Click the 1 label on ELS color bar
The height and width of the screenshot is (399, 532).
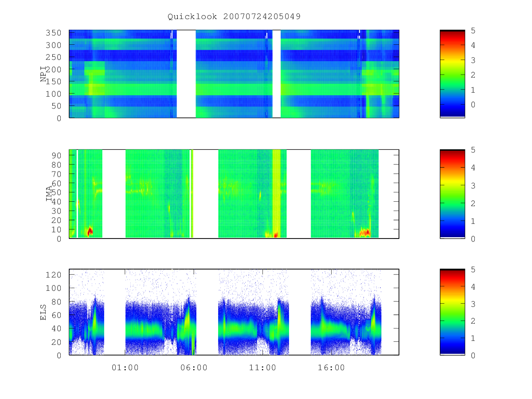473,338
